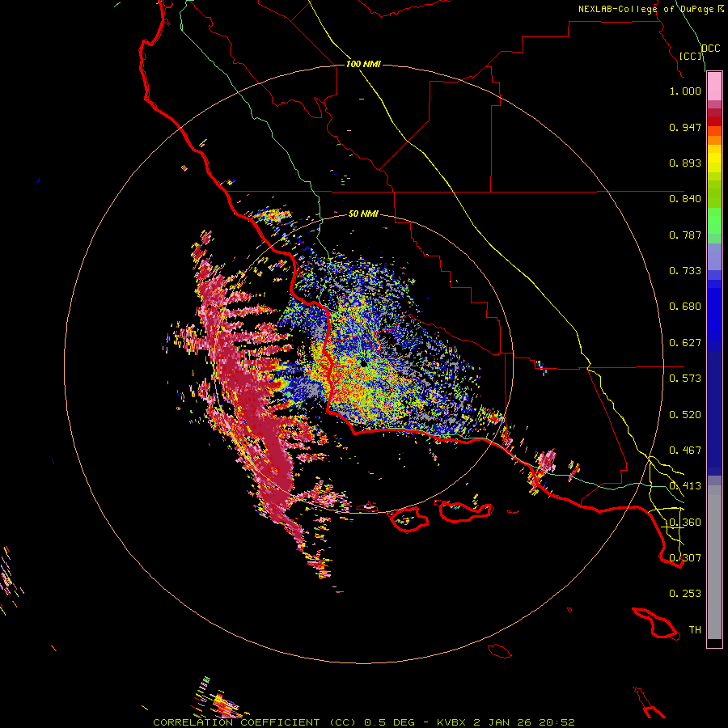This screenshot has height=728, width=728.
Task: Pick the bright green color bar segment
Action: coord(714,220)
